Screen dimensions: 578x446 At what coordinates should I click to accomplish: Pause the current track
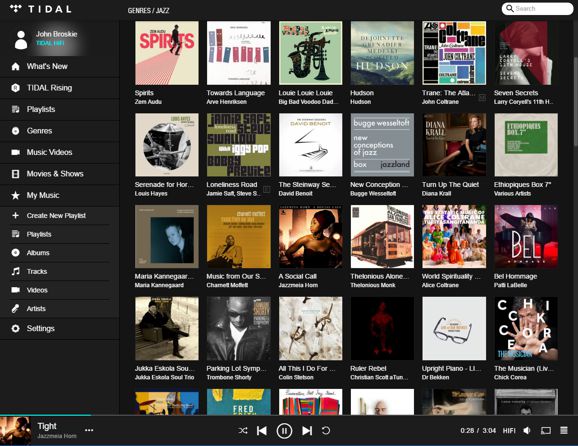click(x=284, y=431)
